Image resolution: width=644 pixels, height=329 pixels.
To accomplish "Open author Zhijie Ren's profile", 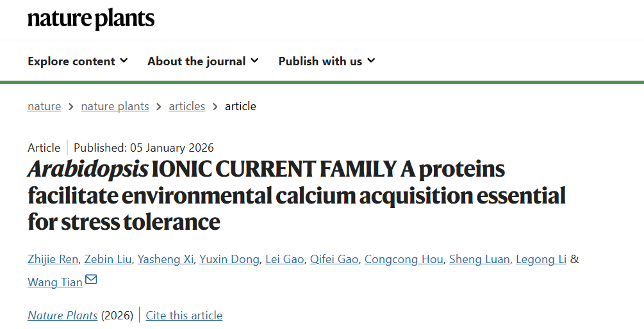I will pos(53,259).
